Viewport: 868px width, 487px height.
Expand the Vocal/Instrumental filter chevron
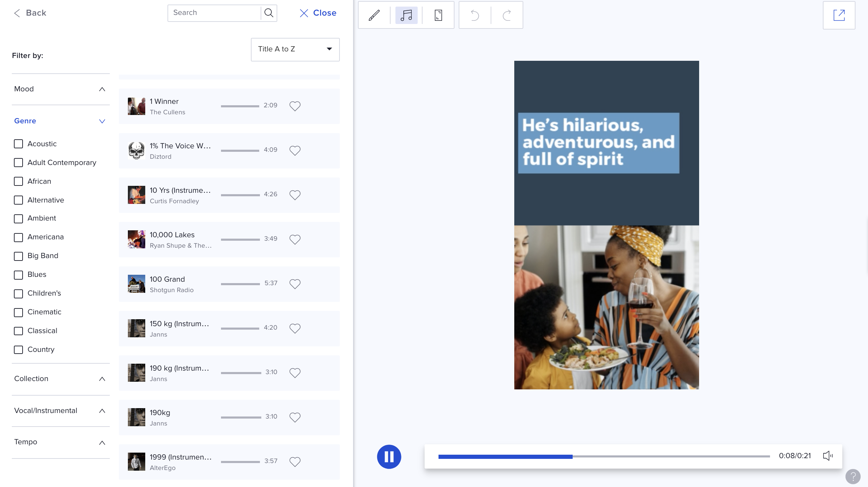(102, 411)
